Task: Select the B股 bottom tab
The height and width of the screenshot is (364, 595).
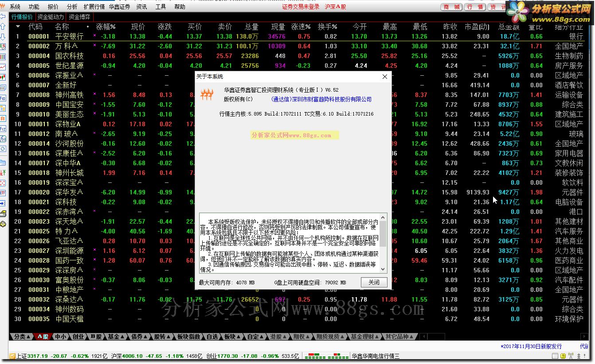Action: [96, 337]
